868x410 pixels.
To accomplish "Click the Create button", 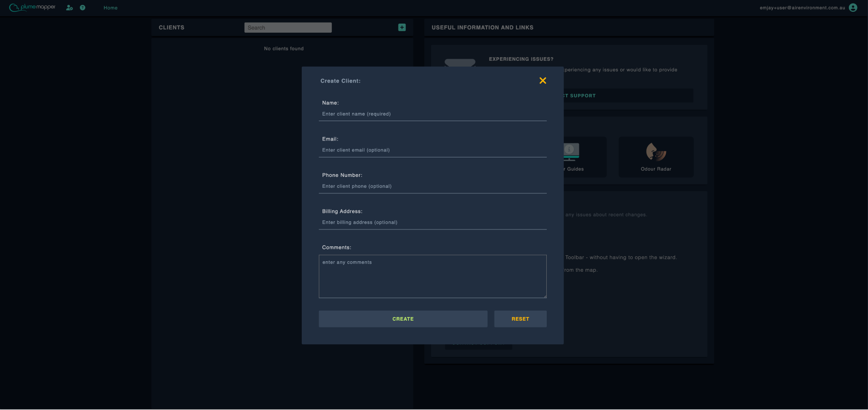I will [403, 319].
